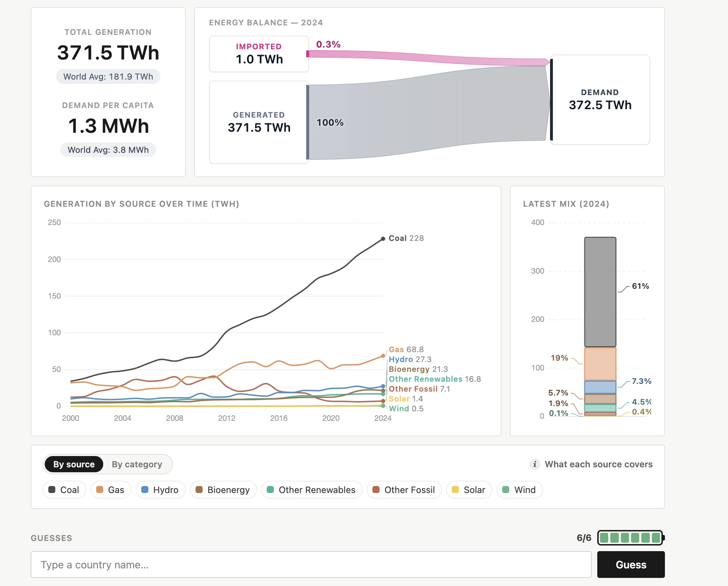Click the 4.5% label on the mix chart
The image size is (728, 586).
pos(641,402)
